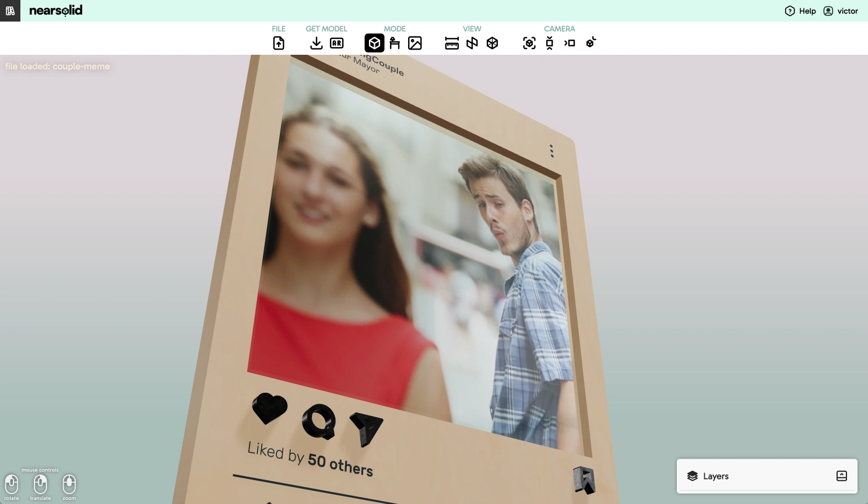Open the library icon at top-left corner
868x504 pixels.
10,10
